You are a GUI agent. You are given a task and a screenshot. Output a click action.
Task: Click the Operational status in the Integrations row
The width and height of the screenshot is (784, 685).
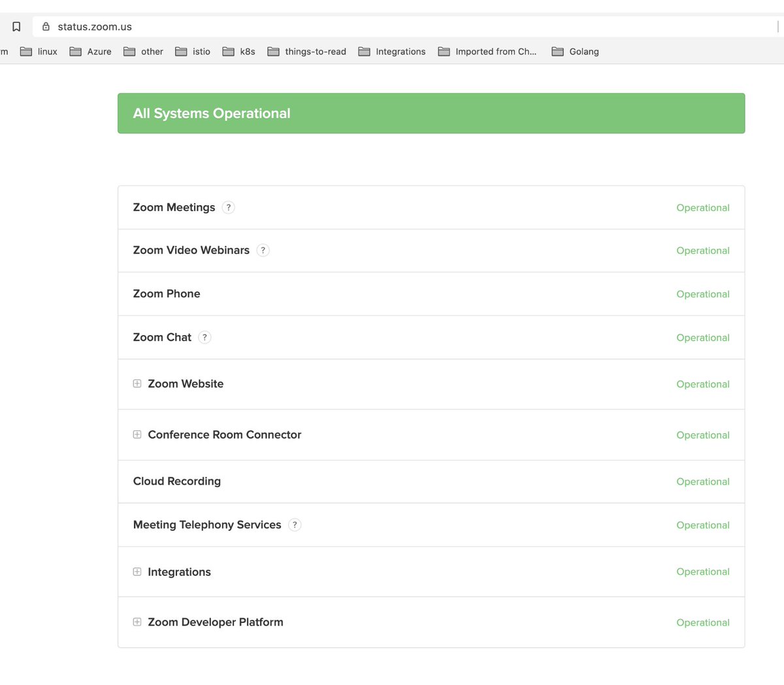point(703,572)
